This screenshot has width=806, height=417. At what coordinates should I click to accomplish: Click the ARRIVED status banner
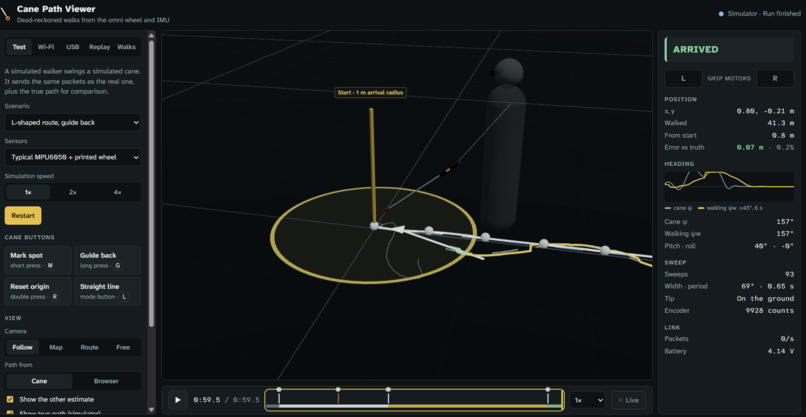point(729,49)
